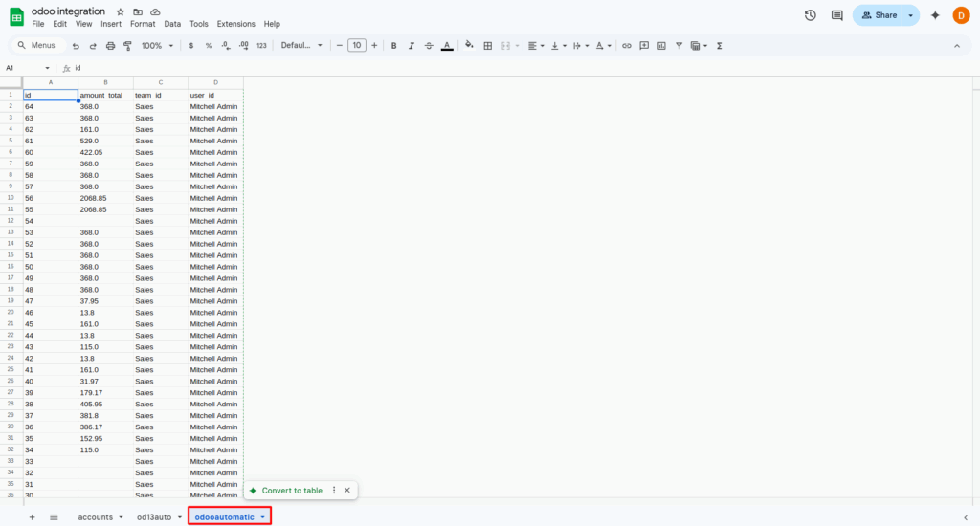Viewport: 980px width, 526px height.
Task: Decrease decimal places icon
Action: [x=226, y=46]
